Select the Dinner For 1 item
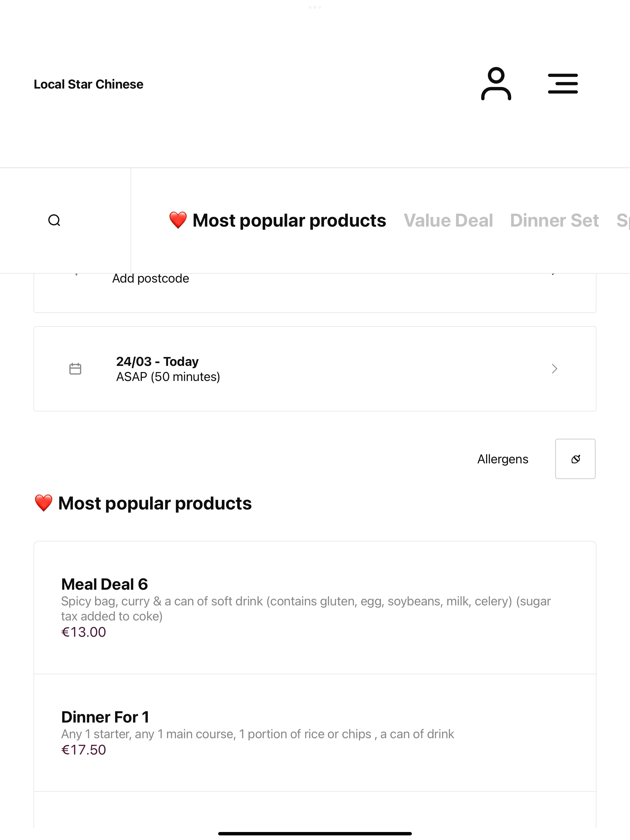This screenshot has height=840, width=630. tap(315, 733)
